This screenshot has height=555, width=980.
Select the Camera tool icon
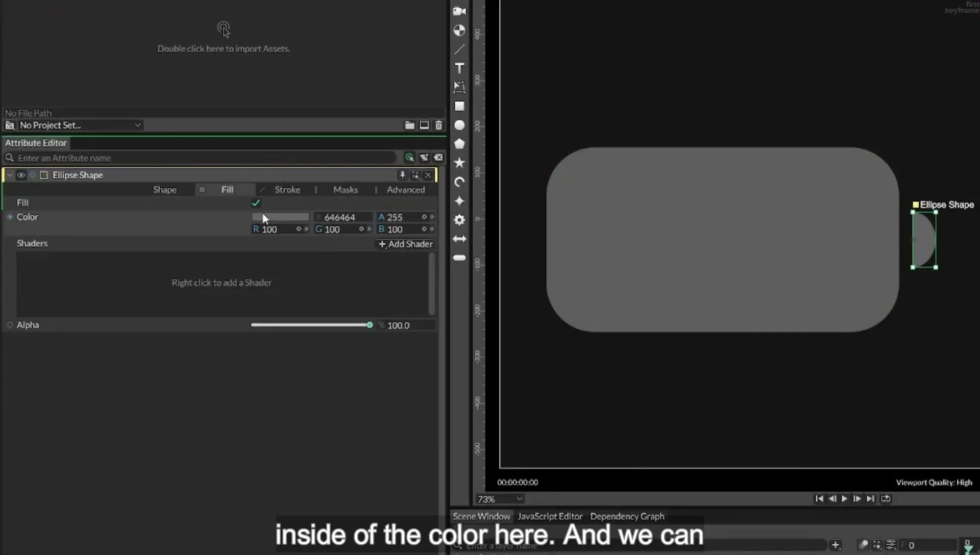point(459,11)
